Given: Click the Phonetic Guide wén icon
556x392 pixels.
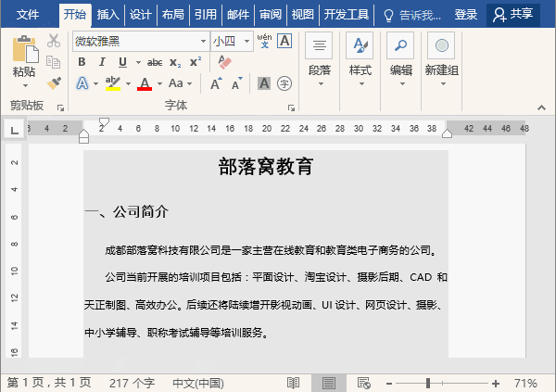Looking at the screenshot, I should tap(264, 41).
